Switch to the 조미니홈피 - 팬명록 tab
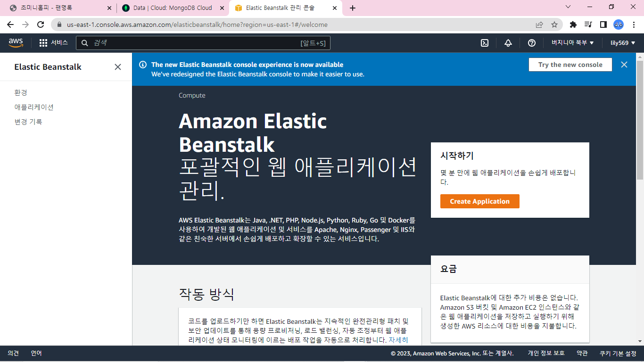Screen dimensions: 644x362 point(60,8)
